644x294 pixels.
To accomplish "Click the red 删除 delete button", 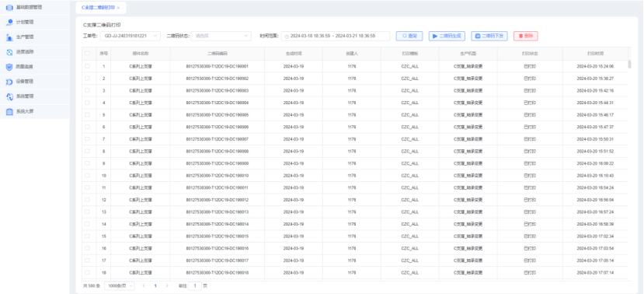I will [x=526, y=37].
